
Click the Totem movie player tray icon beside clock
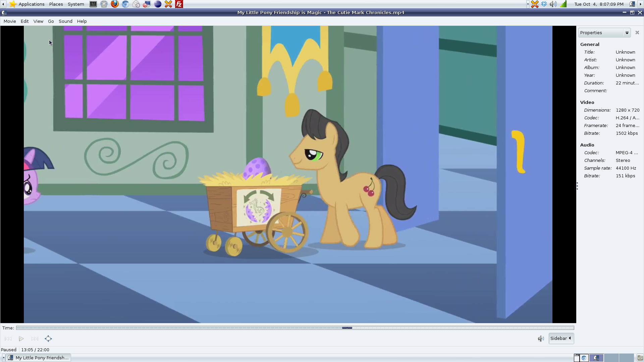tap(632, 4)
